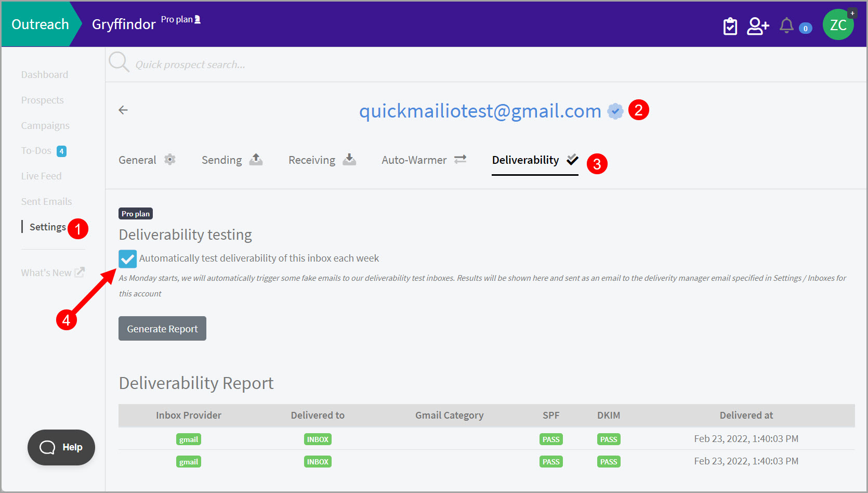Image resolution: width=868 pixels, height=493 pixels.
Task: Click the DKIM PASS tag in first row
Action: coord(609,439)
